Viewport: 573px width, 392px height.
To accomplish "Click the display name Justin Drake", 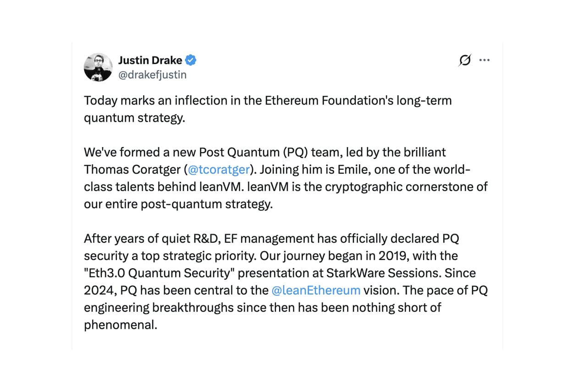I will pyautogui.click(x=148, y=60).
